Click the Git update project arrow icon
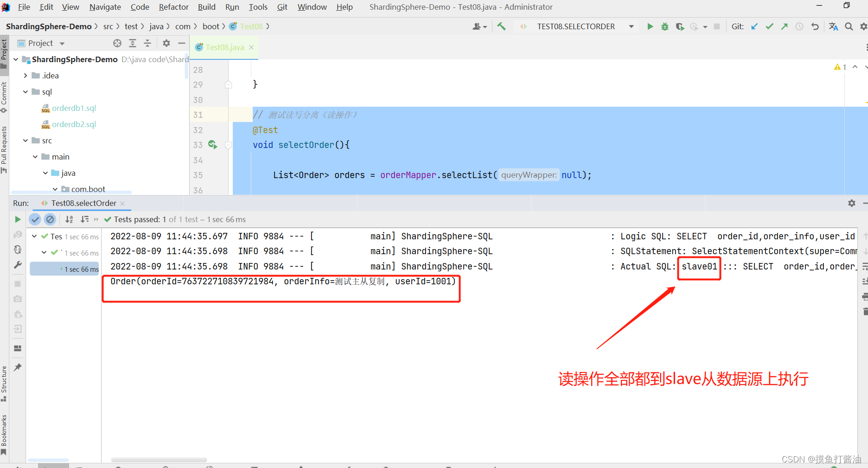The image size is (868, 468). 754,26
